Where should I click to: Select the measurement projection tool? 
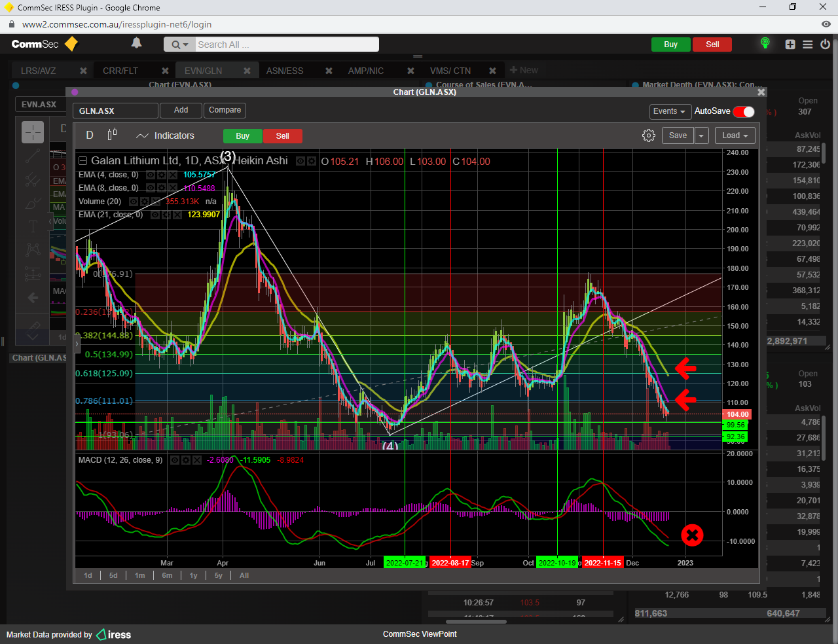tap(33, 274)
